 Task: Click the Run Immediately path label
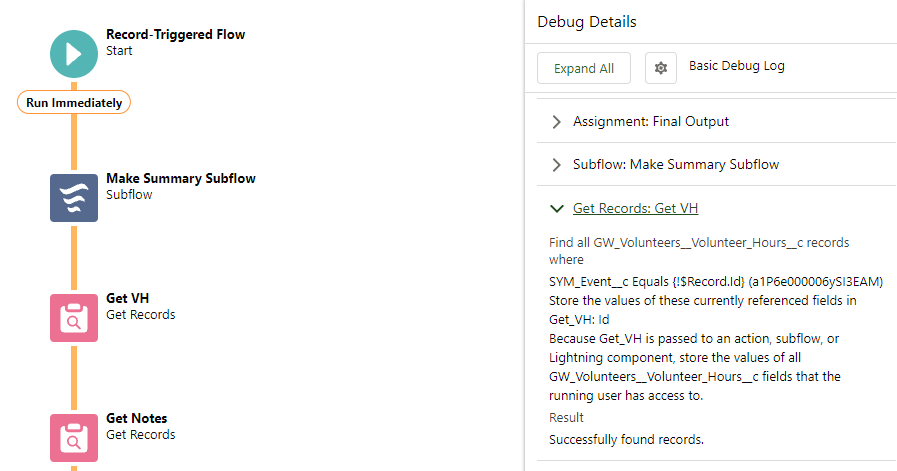click(74, 102)
